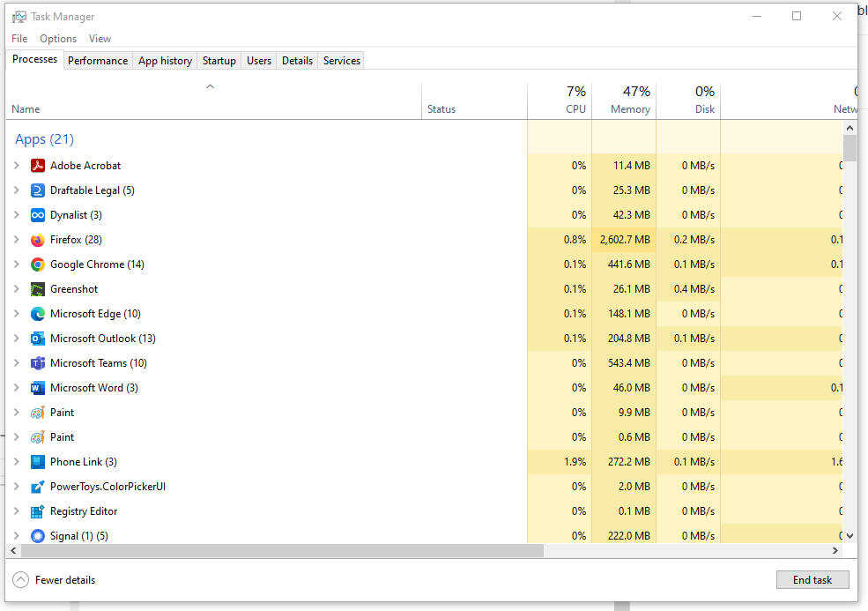Click the Adobe Acrobat app icon

click(x=38, y=166)
